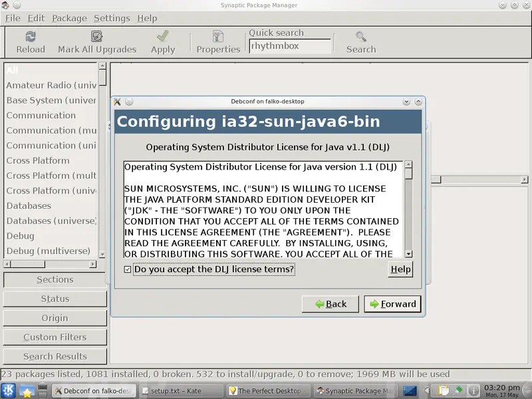Viewport: 532px width, 399px height.
Task: Select the All section
Action: tap(51, 70)
